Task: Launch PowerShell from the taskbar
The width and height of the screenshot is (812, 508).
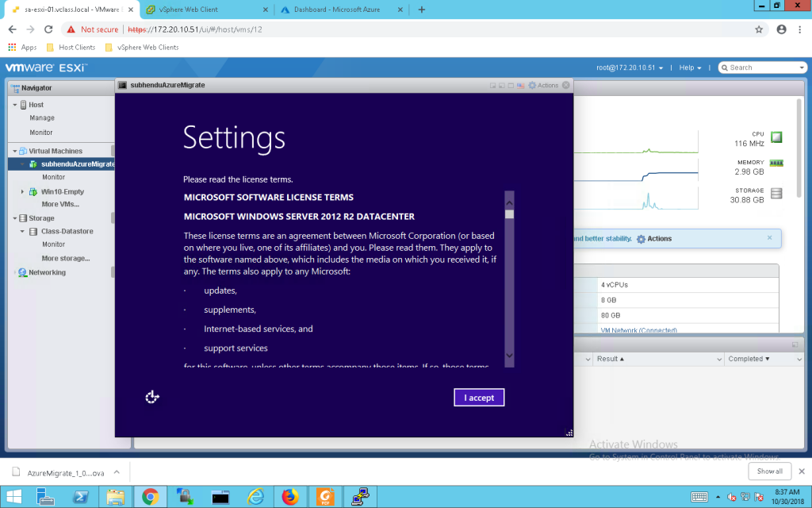Action: click(x=80, y=497)
